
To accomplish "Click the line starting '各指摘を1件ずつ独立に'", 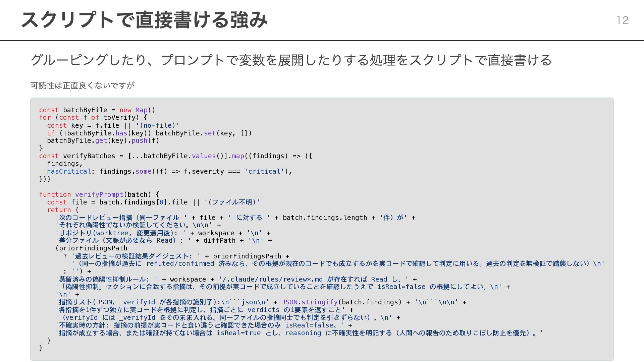I will pos(204,310).
